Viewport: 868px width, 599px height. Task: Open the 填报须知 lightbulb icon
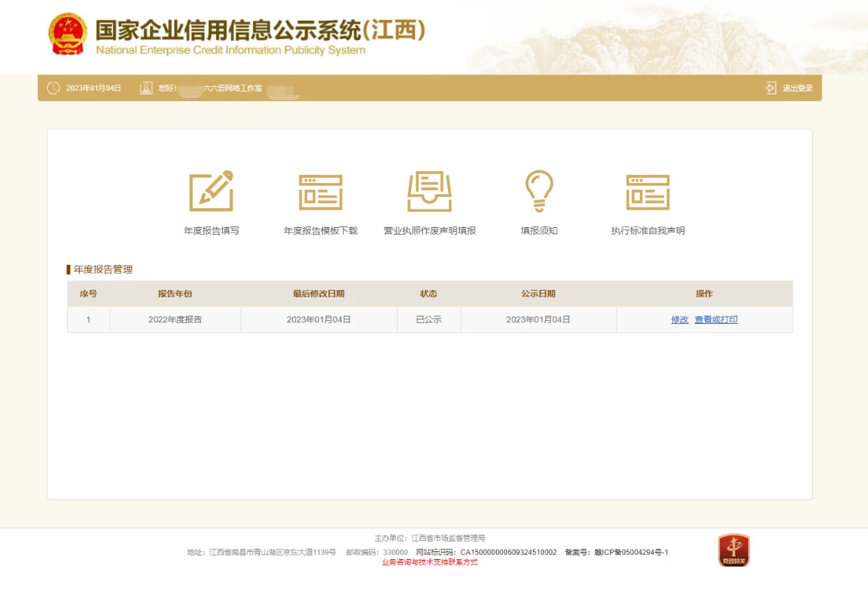pyautogui.click(x=539, y=191)
